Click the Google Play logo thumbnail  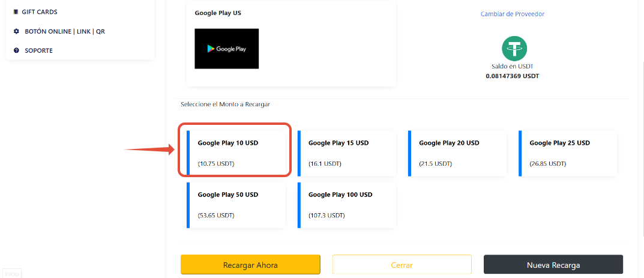[x=227, y=49]
